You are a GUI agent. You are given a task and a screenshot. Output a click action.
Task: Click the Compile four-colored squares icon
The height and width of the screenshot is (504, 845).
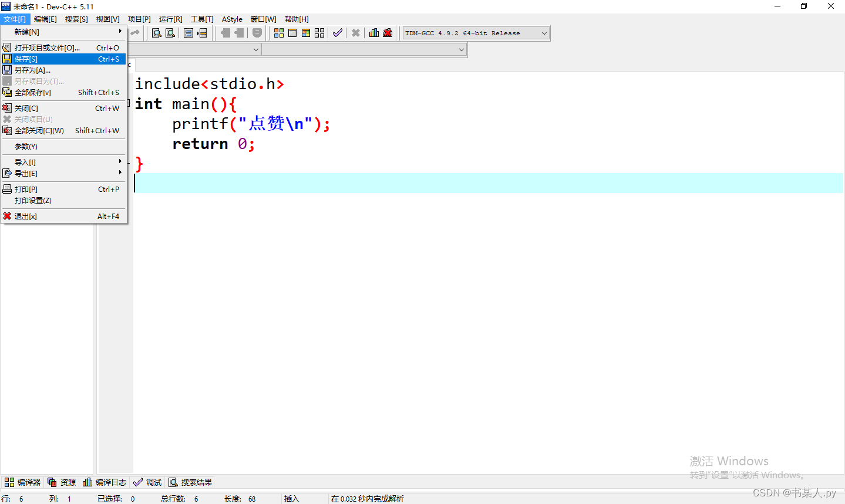(x=279, y=33)
